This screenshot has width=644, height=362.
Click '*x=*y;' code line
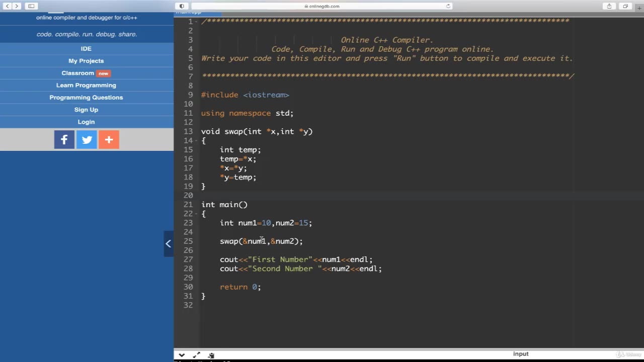233,168
